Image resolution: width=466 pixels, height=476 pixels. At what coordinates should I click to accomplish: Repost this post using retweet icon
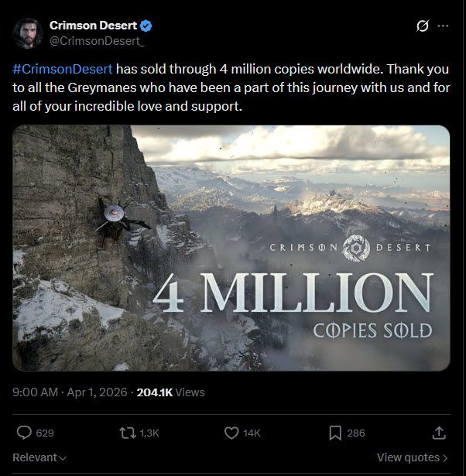(x=126, y=433)
